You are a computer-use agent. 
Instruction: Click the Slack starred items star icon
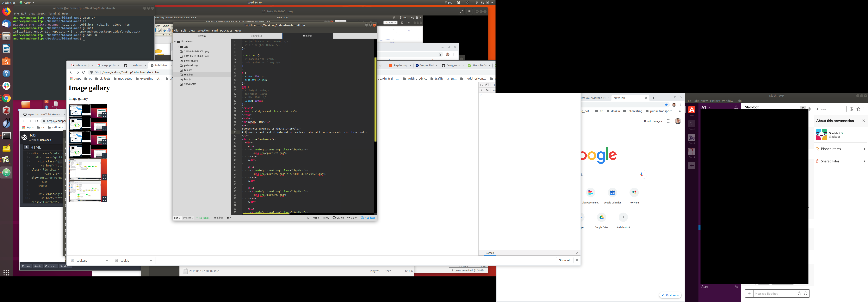pyautogui.click(x=858, y=109)
